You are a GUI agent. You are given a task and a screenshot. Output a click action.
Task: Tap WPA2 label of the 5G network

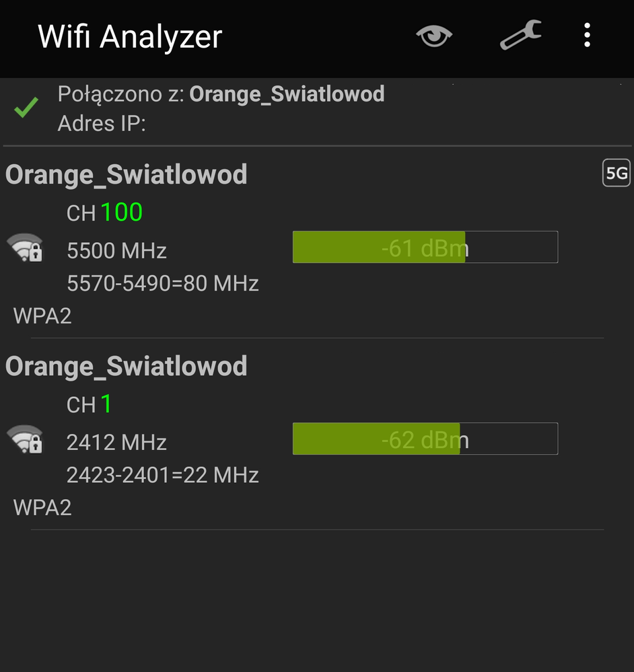pyautogui.click(x=42, y=315)
